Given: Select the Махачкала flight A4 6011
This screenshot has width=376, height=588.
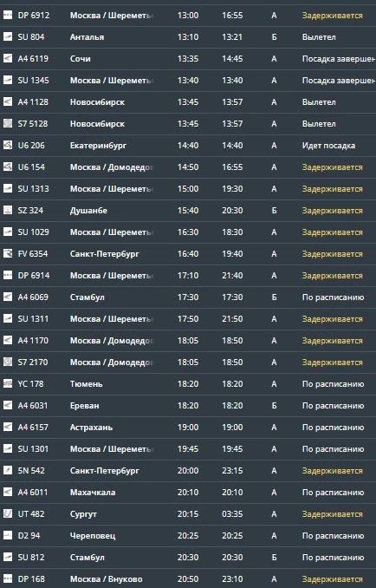Looking at the screenshot, I should pyautogui.click(x=188, y=492).
